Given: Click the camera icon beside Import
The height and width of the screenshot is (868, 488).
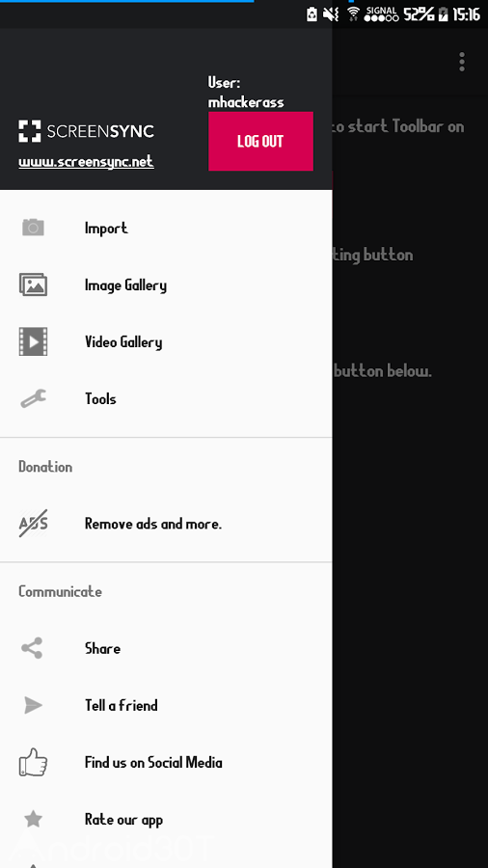Looking at the screenshot, I should (x=33, y=228).
